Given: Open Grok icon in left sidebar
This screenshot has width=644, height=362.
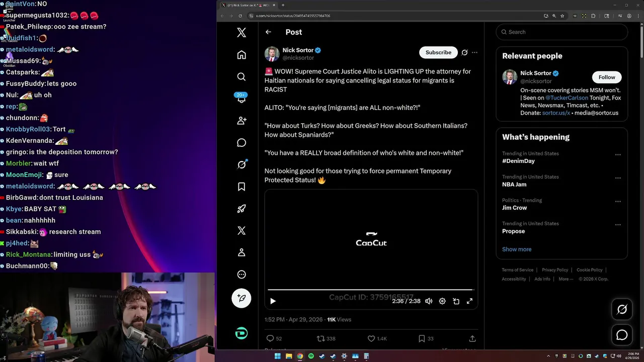Looking at the screenshot, I should click(x=242, y=164).
